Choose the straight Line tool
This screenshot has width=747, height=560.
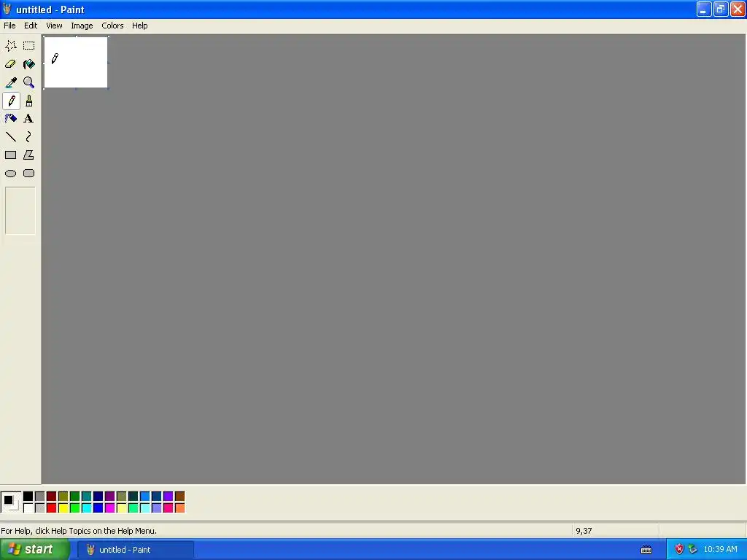pos(10,137)
